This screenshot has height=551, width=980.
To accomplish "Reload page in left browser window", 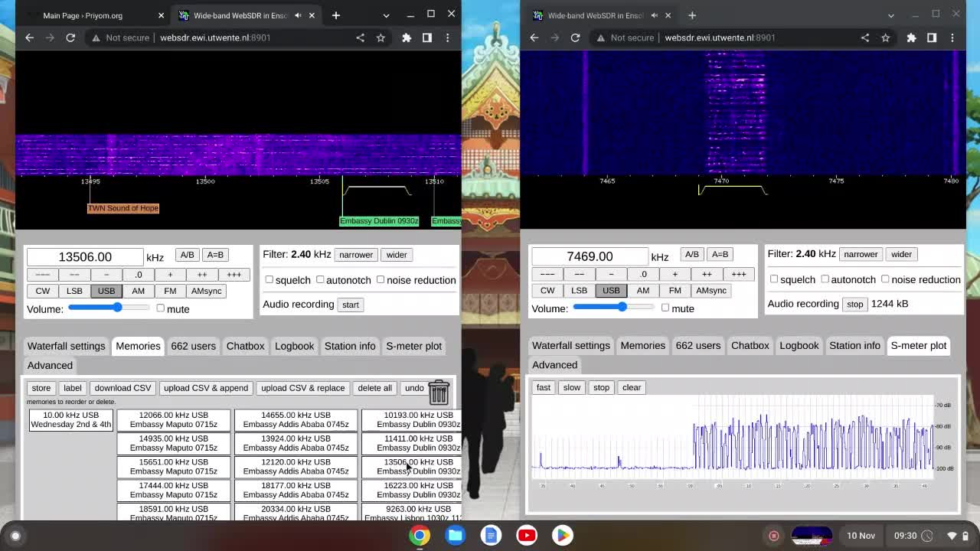I will (70, 37).
